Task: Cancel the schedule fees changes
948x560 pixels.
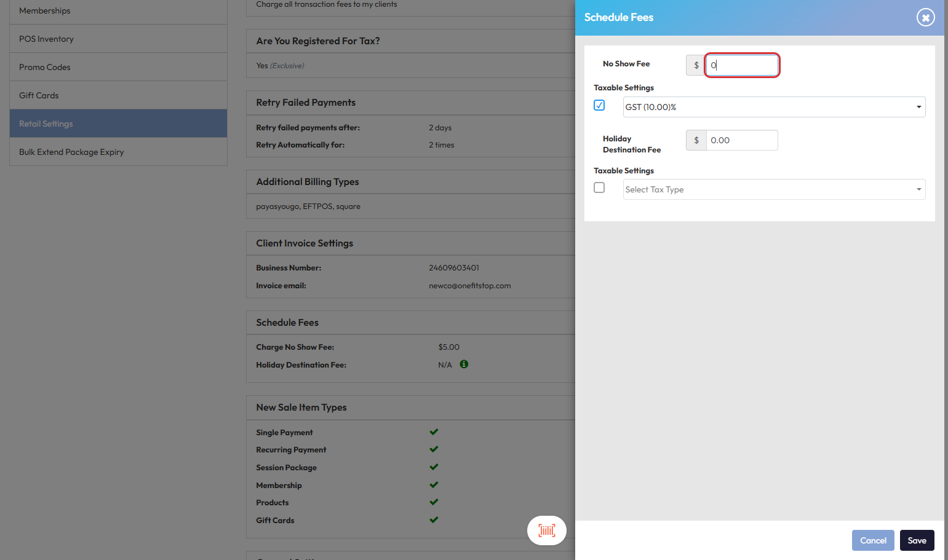Action: coord(872,540)
